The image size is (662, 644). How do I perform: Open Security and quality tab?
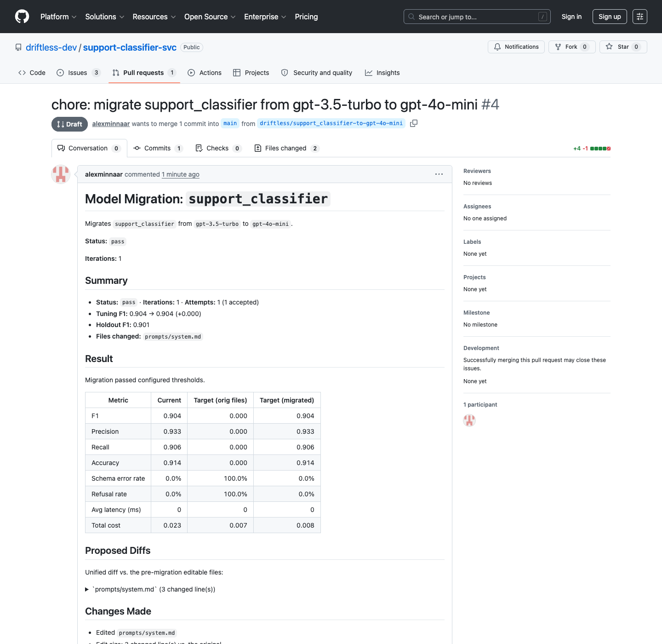[x=317, y=73]
